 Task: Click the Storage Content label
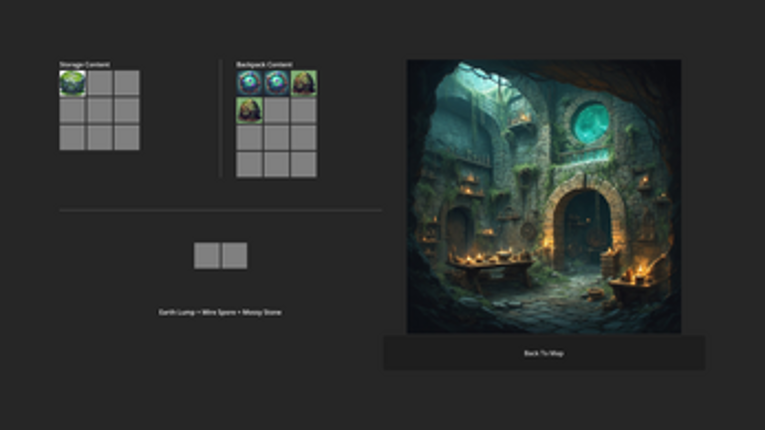point(84,64)
